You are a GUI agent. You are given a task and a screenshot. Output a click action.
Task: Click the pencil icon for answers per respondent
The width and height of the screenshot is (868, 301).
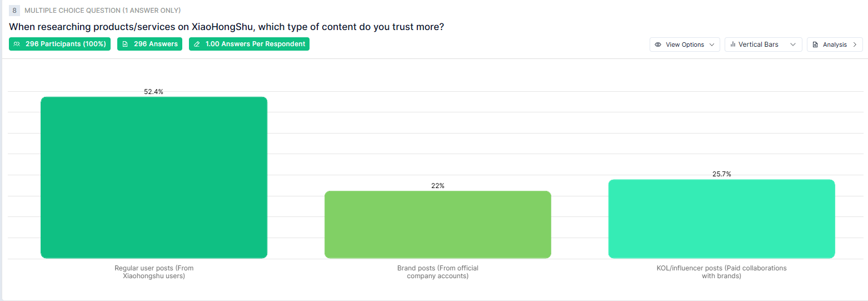point(197,44)
